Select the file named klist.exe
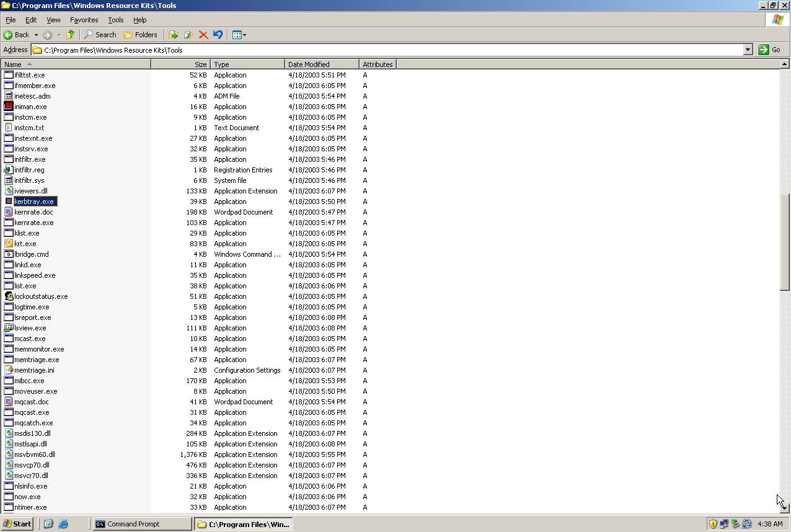The height and width of the screenshot is (532, 791). [27, 233]
